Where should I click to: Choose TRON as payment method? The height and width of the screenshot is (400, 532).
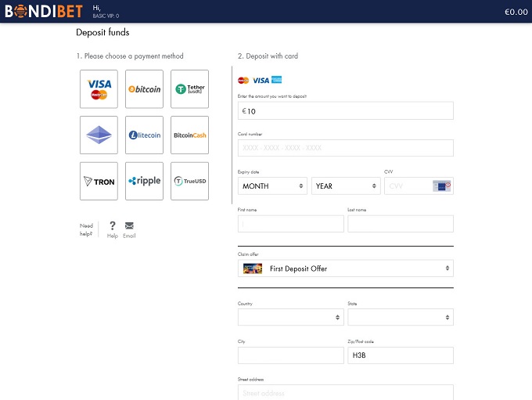click(x=99, y=181)
